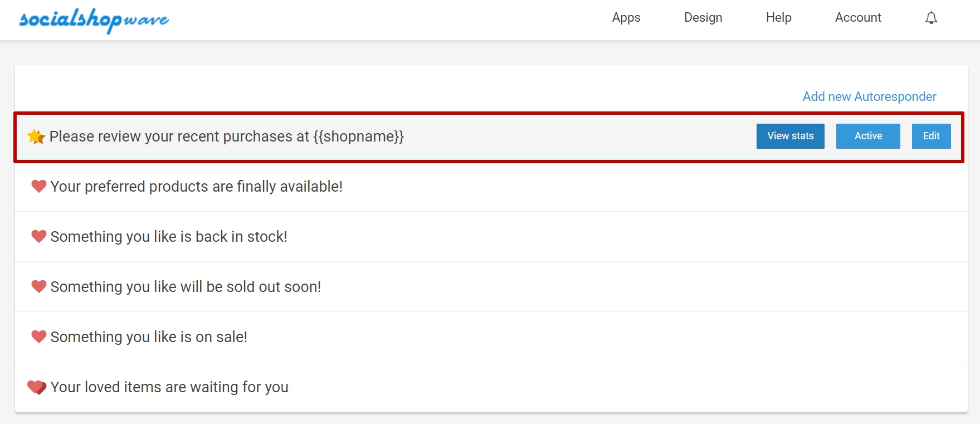Open the notifications bell icon
The width and height of the screenshot is (980, 424).
(x=931, y=18)
